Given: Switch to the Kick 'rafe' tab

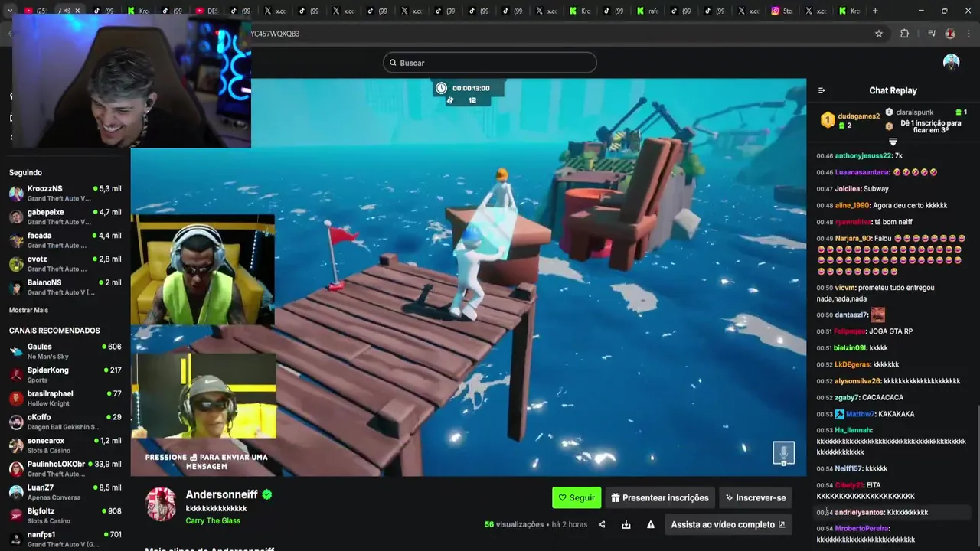Looking at the screenshot, I should click(648, 11).
